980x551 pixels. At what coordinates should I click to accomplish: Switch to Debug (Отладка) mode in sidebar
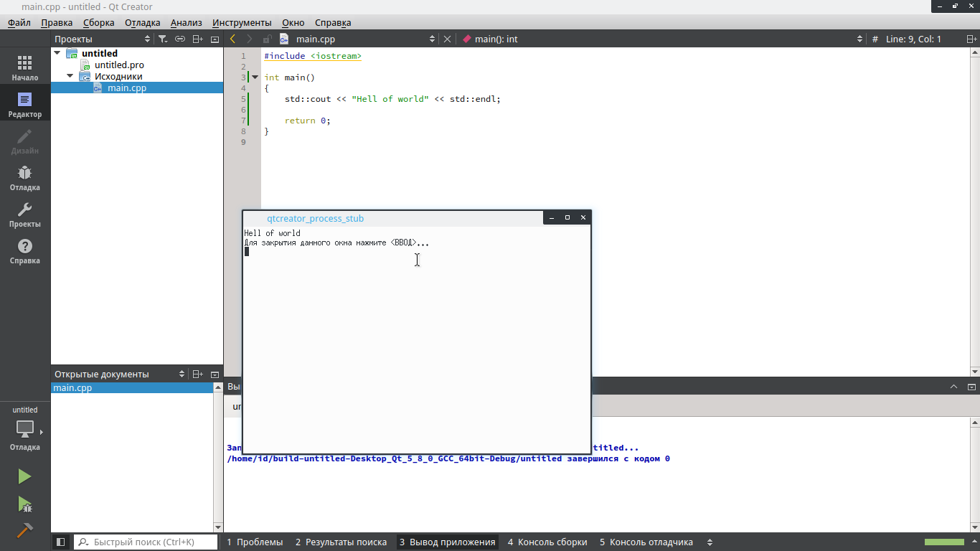[x=24, y=177]
